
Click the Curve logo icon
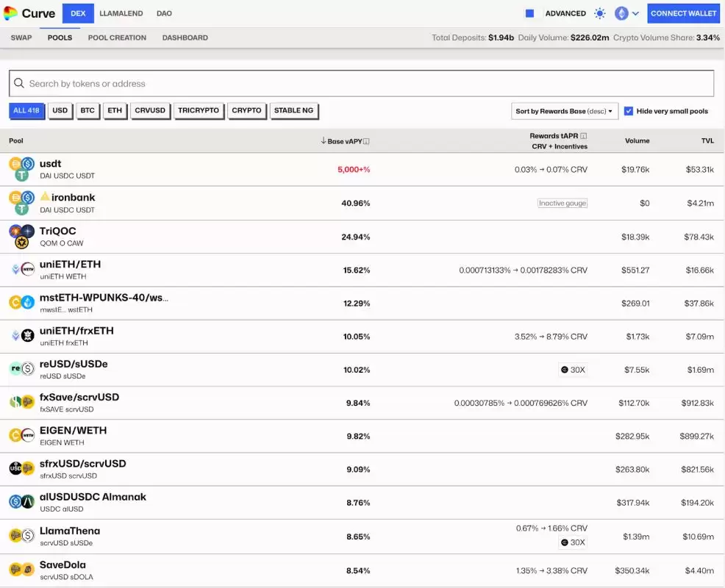pos(11,13)
